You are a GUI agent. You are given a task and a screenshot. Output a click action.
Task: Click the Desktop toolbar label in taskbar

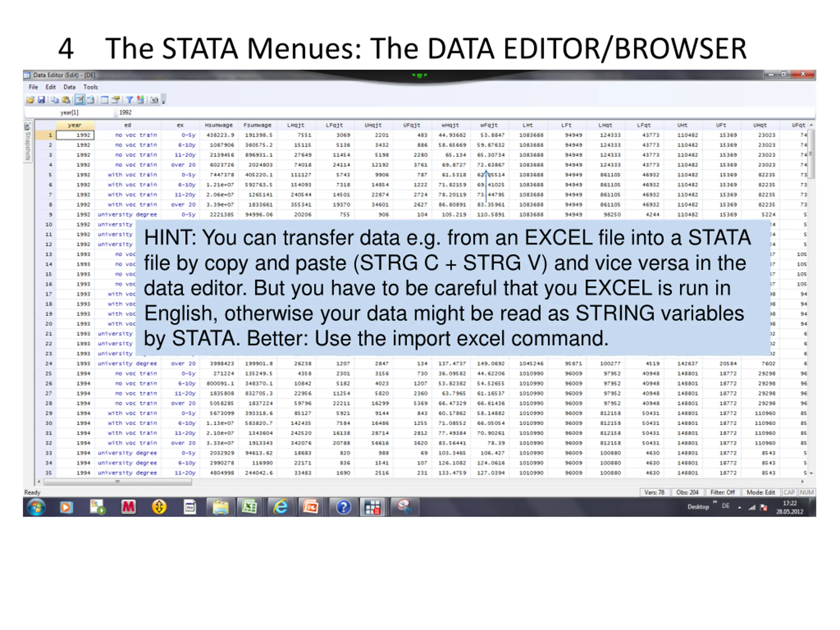[698, 507]
